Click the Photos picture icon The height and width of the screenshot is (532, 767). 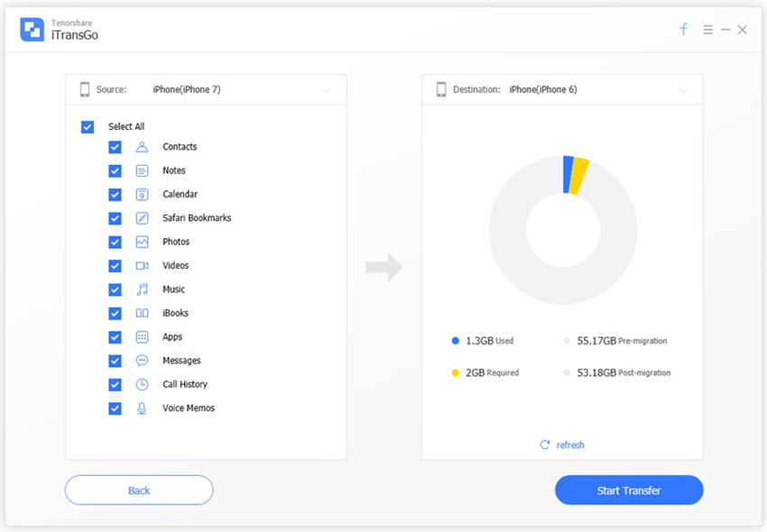pos(142,242)
